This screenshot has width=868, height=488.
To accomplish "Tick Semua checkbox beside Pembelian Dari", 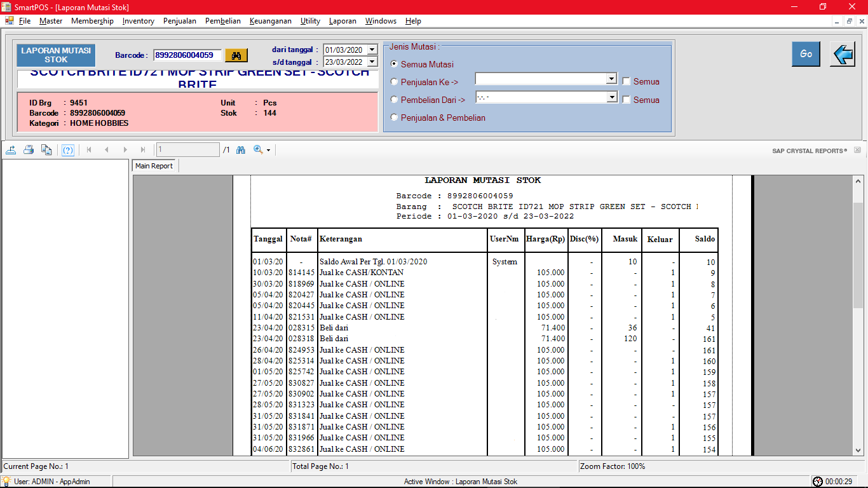I will point(627,100).
